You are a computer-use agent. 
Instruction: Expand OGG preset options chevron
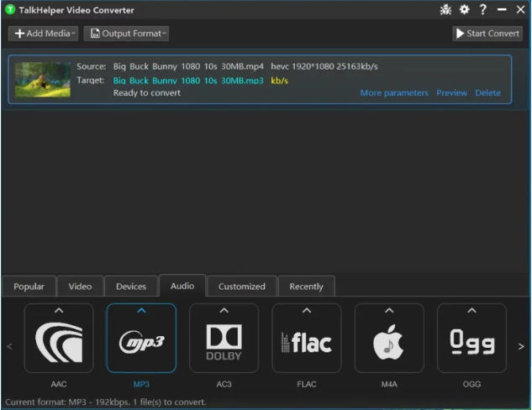point(471,311)
